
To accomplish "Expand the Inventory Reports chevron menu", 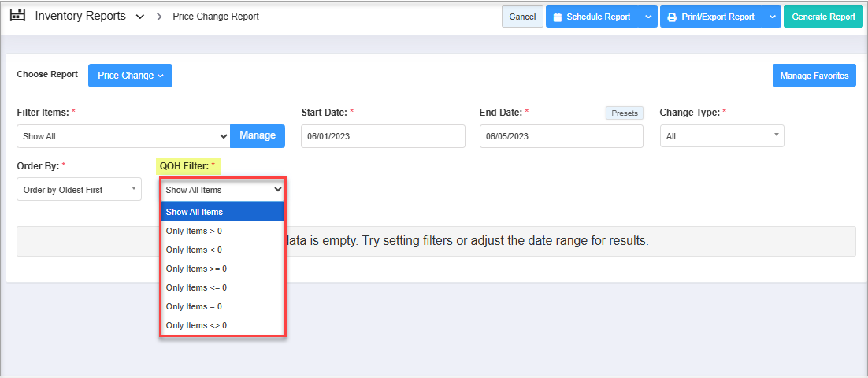I will [140, 17].
